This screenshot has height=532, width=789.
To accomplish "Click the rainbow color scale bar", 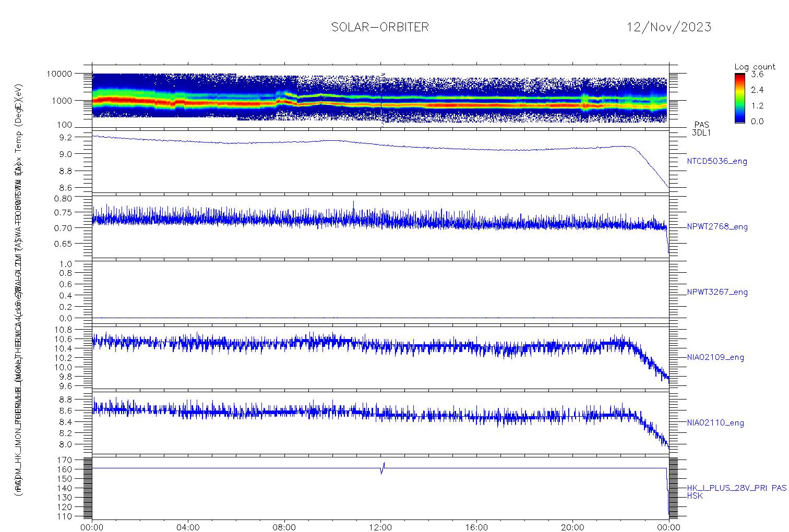I will coord(739,98).
